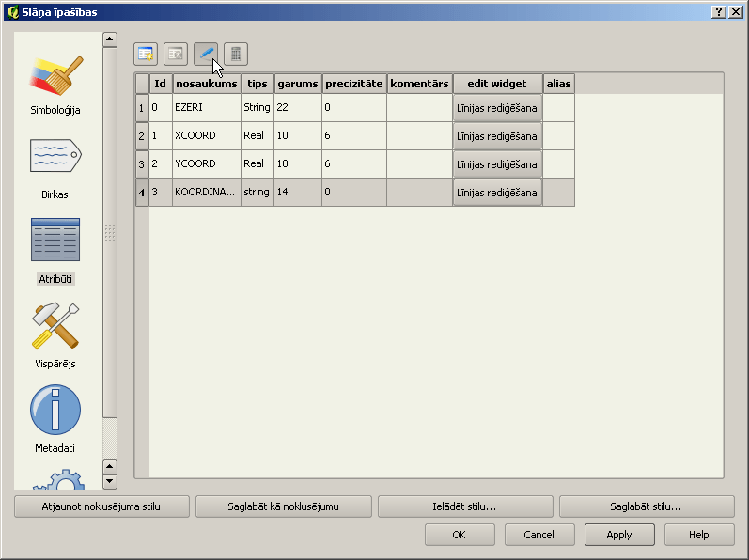The height and width of the screenshot is (560, 749).
Task: Confirm with the OK button
Action: [x=460, y=535]
